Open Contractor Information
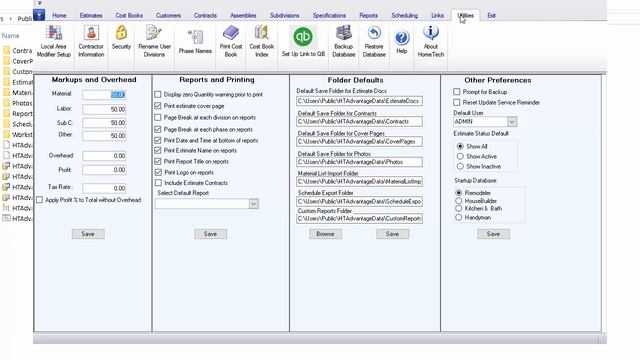Image resolution: width=640 pixels, height=360 pixels. click(x=91, y=42)
